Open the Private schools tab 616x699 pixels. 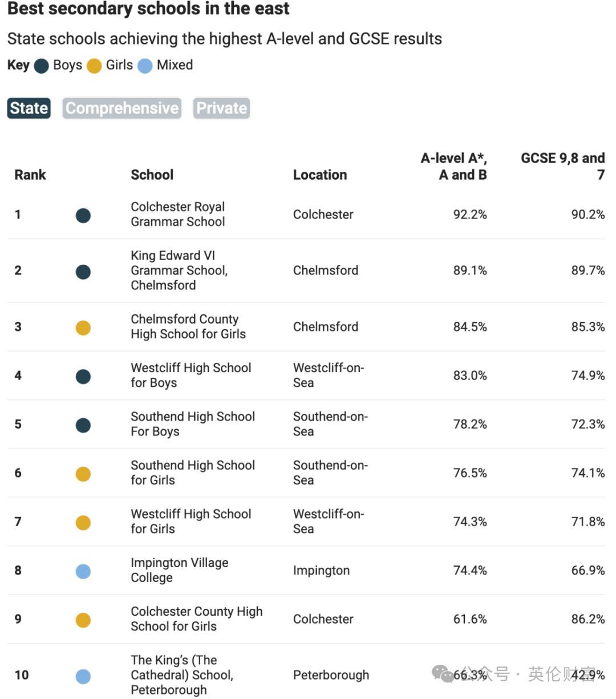point(222,108)
